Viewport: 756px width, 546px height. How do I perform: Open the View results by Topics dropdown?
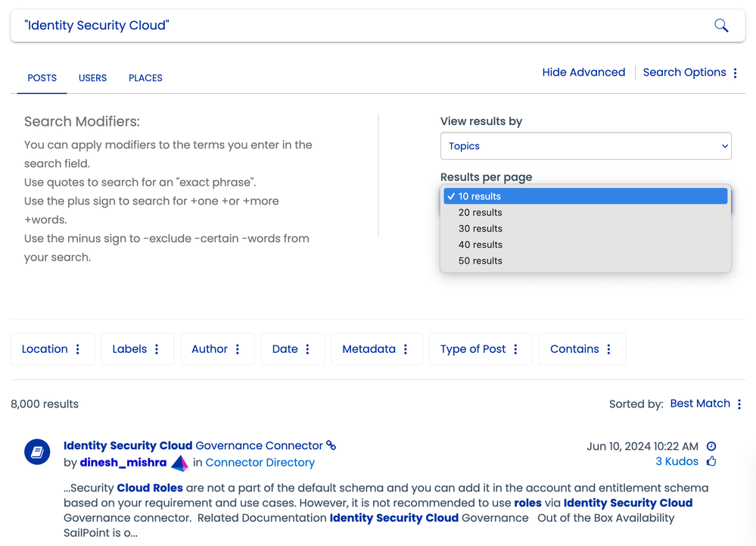(x=585, y=146)
